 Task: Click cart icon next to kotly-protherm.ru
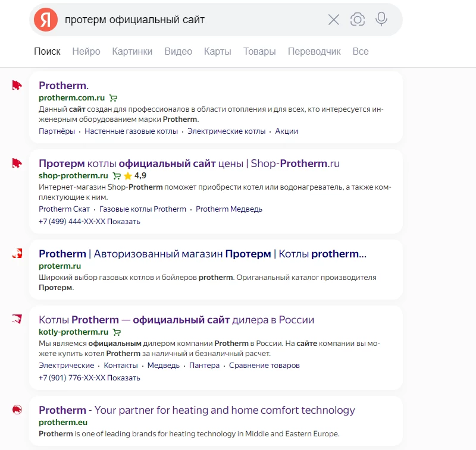coord(117,332)
